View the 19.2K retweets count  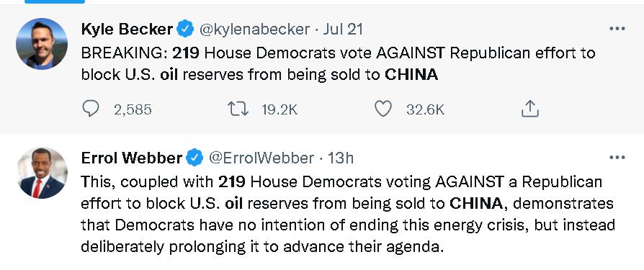tap(279, 109)
